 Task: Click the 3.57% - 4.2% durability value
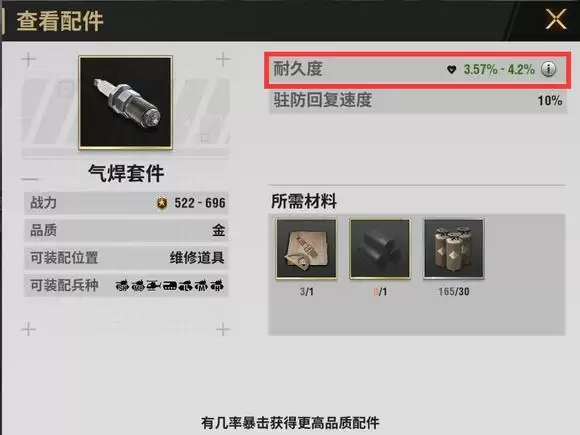pos(499,69)
